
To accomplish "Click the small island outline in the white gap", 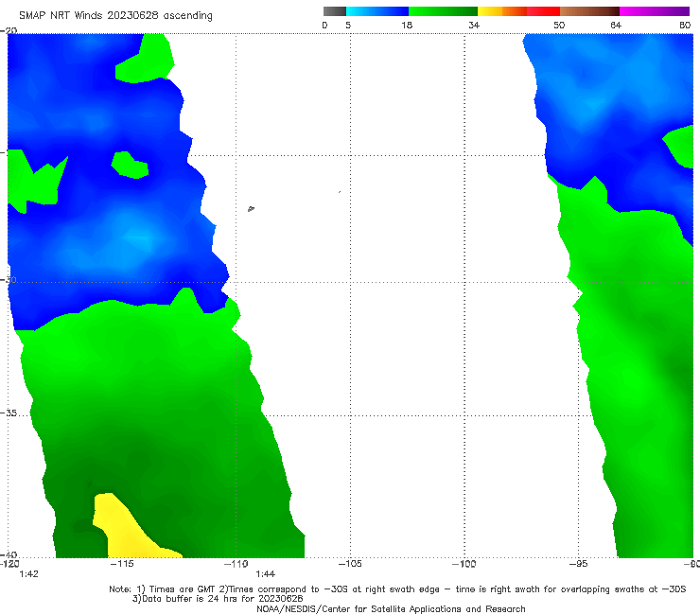I will point(251,208).
